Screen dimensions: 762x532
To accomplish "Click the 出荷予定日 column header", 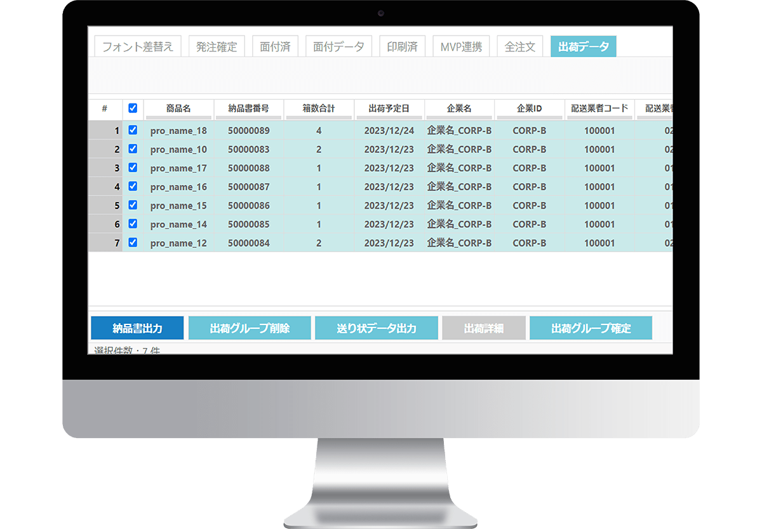I will (x=389, y=108).
